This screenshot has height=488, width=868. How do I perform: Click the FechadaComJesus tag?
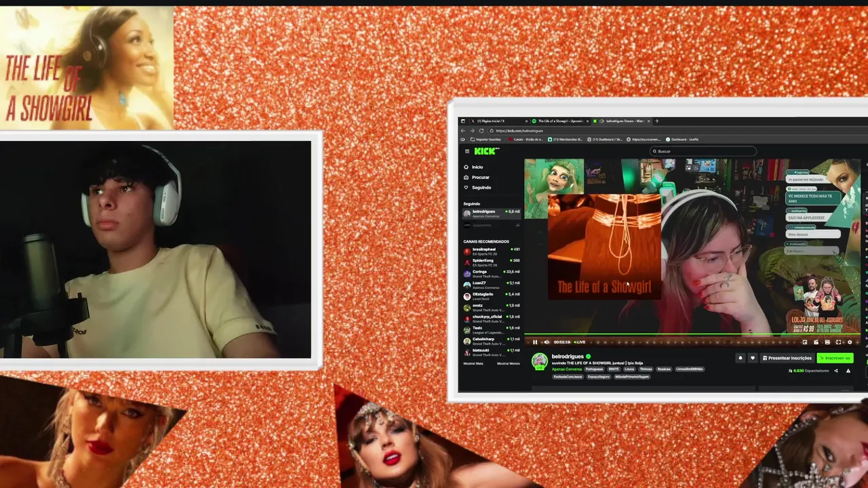click(x=566, y=377)
